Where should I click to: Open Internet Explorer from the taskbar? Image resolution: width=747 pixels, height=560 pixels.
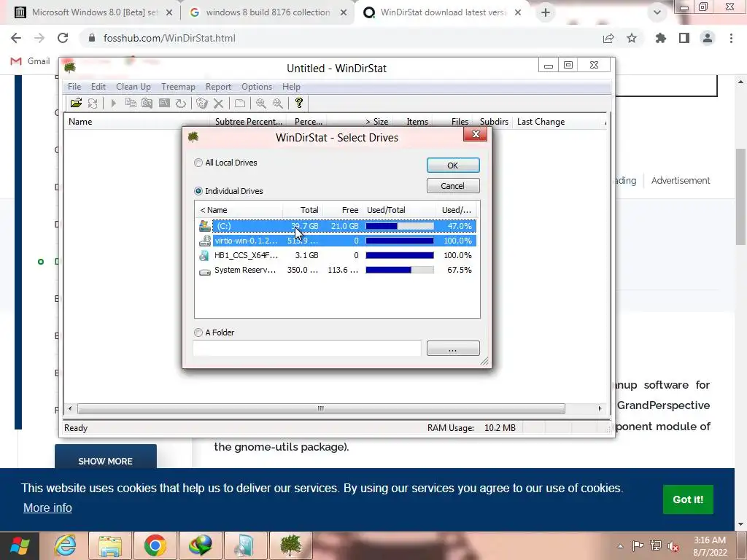(65, 545)
